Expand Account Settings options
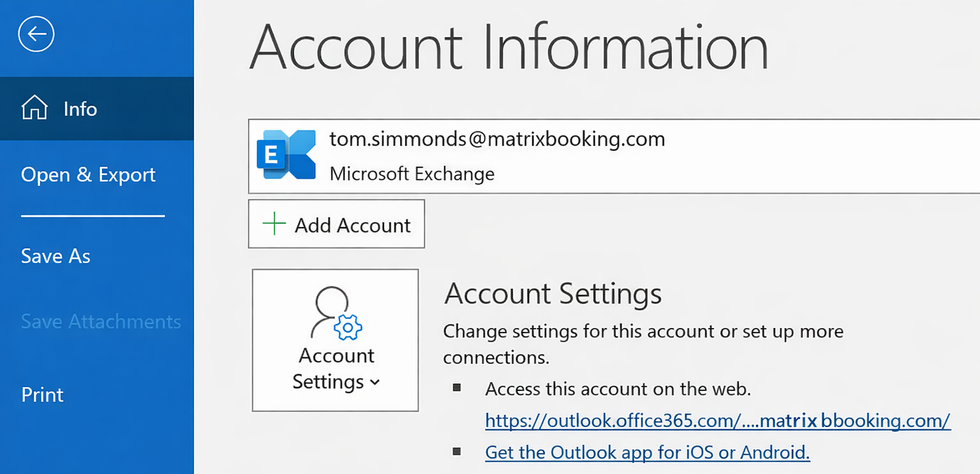Screen dimensions: 980x474 coord(335,340)
